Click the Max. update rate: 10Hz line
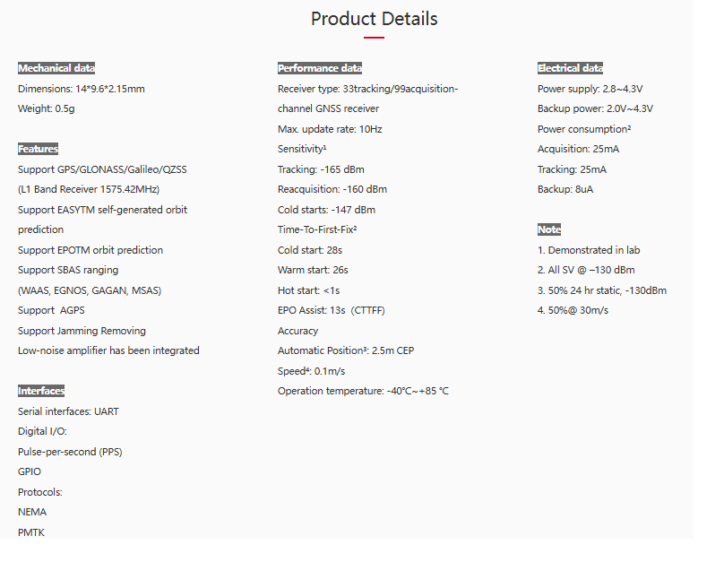This screenshot has width=724, height=588. click(330, 129)
